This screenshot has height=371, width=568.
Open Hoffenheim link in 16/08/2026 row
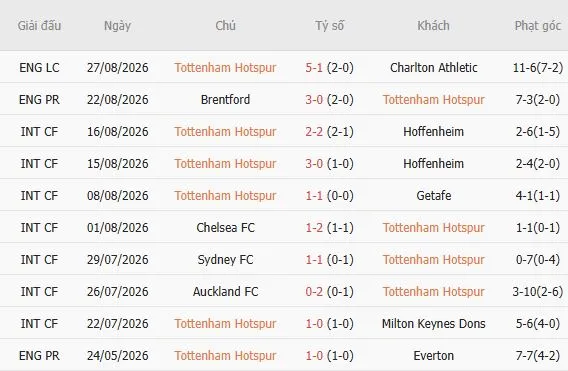click(x=434, y=132)
